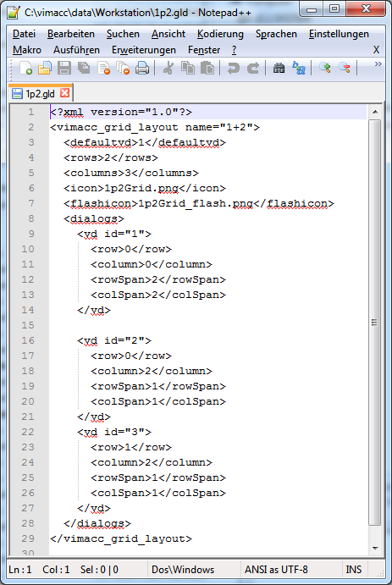The height and width of the screenshot is (585, 392).
Task: Click the Paste clipboard icon
Action: 207,69
